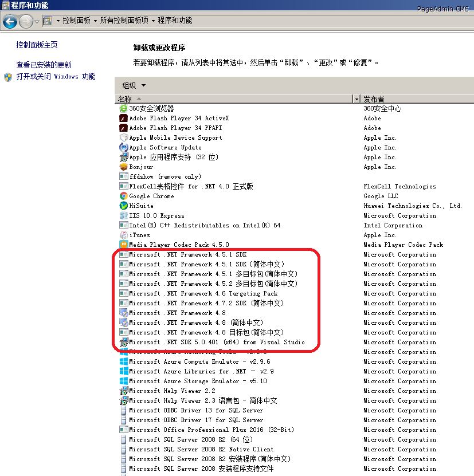Select the IIS 10.0 Express icon

(124, 215)
